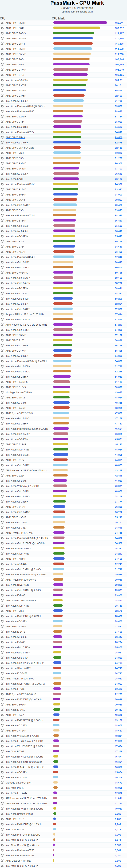The image size is (127, 868).
Task: Expand the AMD Opteron 4174 HE row
Action: coord(2,861)
